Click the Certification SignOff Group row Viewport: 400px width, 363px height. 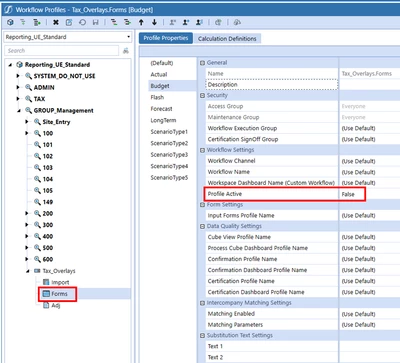click(303, 139)
